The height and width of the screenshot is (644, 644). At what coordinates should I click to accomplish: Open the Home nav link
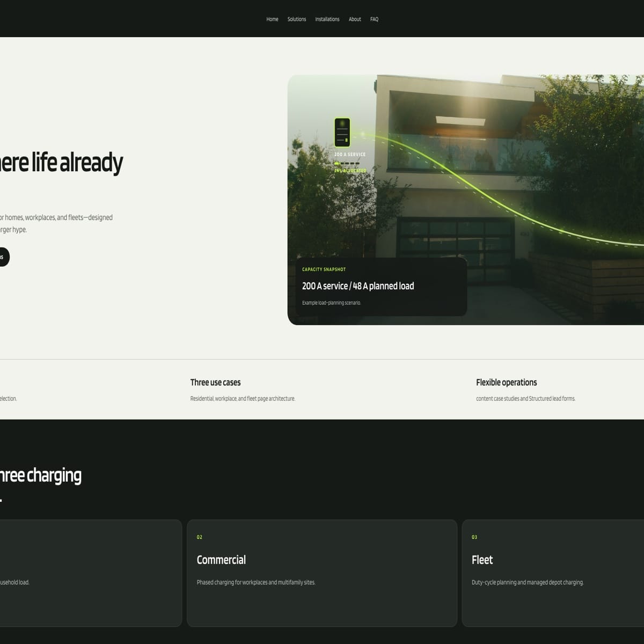coord(272,19)
